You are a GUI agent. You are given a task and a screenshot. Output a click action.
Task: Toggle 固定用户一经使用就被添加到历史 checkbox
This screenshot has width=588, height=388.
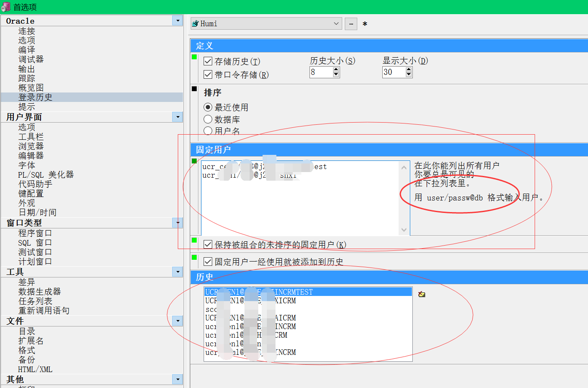pyautogui.click(x=208, y=262)
